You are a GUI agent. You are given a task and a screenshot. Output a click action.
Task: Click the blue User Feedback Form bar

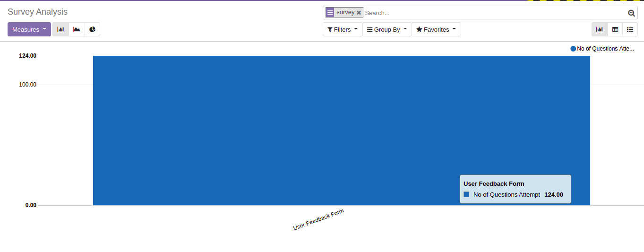coord(341,130)
